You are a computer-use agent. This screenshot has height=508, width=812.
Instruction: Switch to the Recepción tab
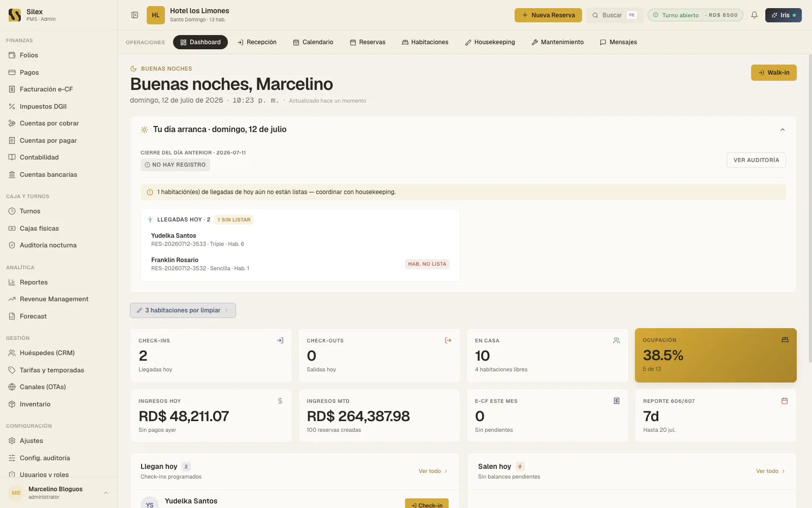pyautogui.click(x=257, y=42)
